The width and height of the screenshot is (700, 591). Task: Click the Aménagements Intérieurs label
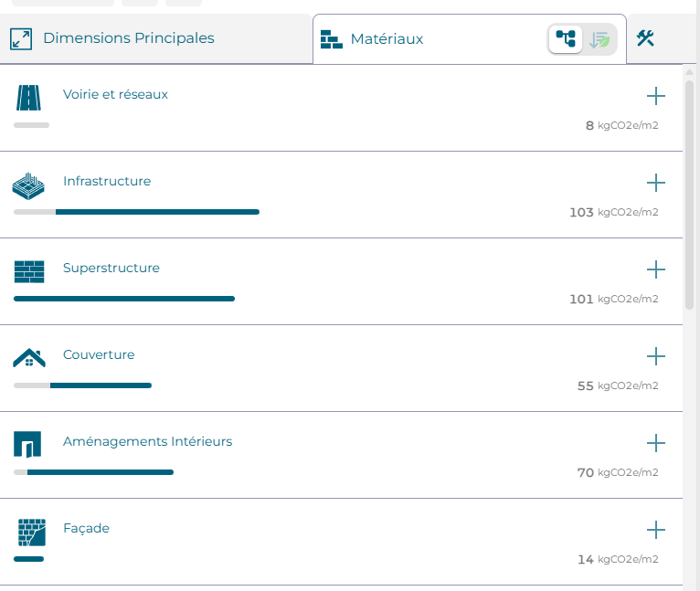147,441
